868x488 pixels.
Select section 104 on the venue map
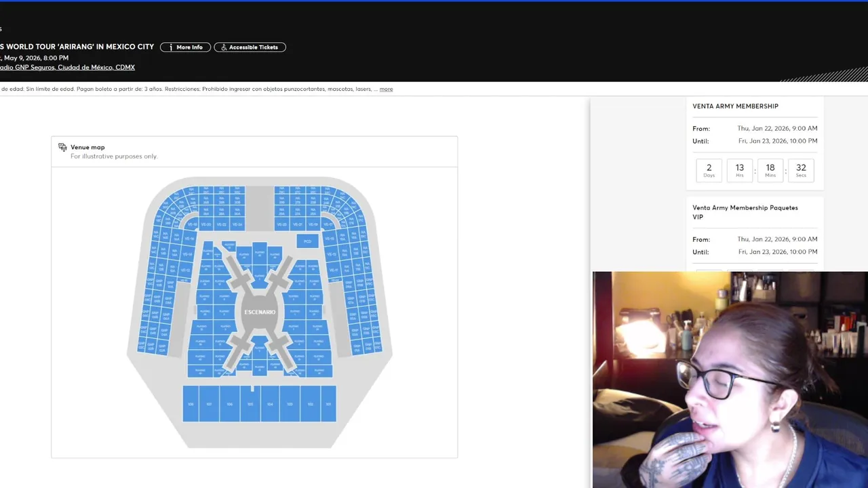(270, 403)
